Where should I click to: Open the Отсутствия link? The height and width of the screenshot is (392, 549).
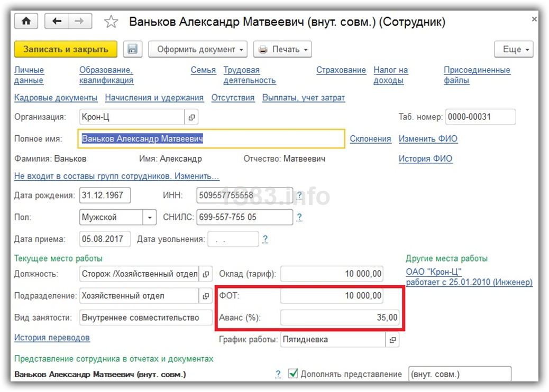(x=233, y=98)
